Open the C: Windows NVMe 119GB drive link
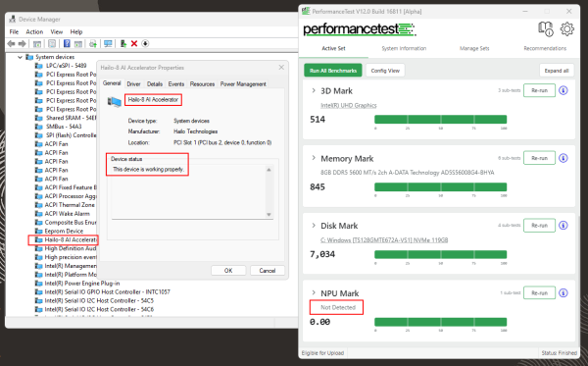 point(384,240)
